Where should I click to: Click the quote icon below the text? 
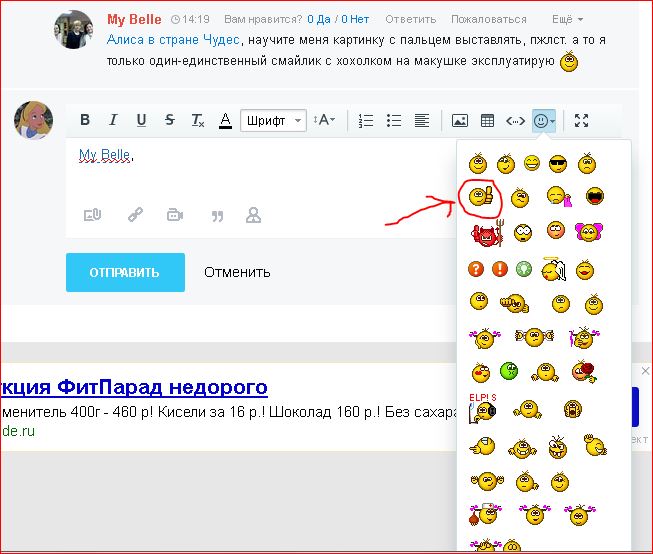tap(216, 214)
